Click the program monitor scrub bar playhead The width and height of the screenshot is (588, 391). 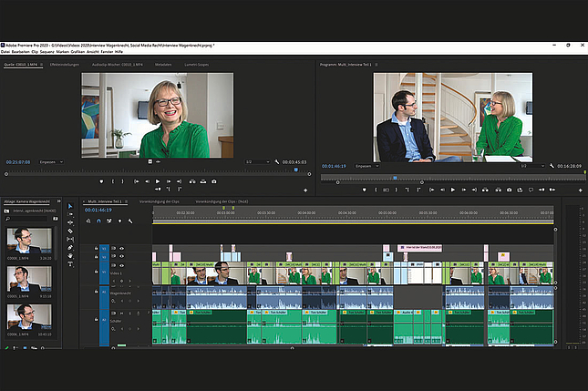(x=394, y=178)
